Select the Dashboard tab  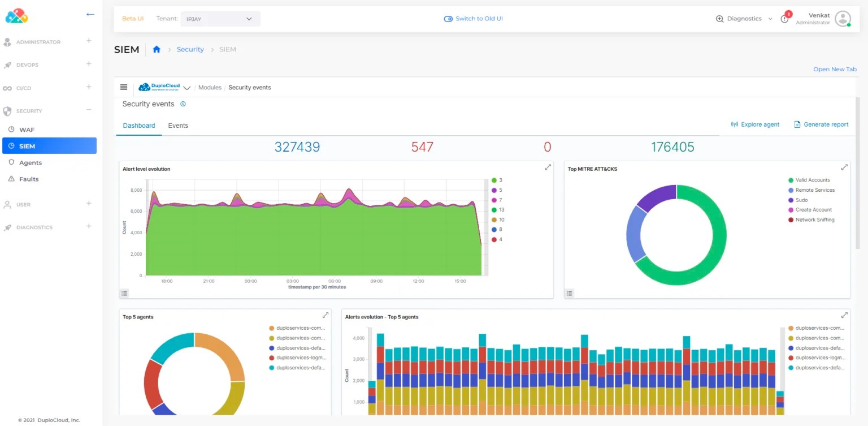[139, 126]
